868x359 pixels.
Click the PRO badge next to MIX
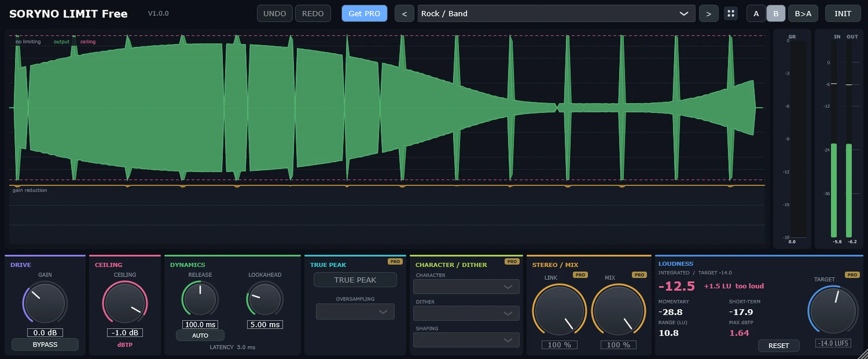coord(640,275)
